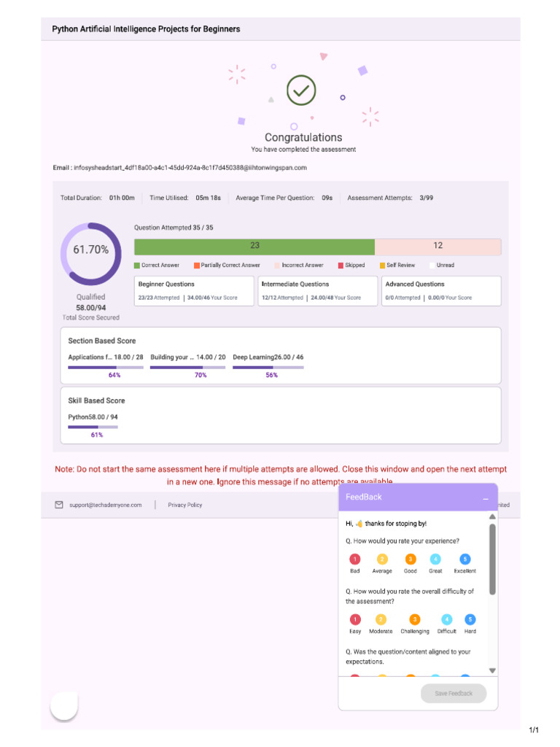Click the Congratulations heading

coord(303,137)
